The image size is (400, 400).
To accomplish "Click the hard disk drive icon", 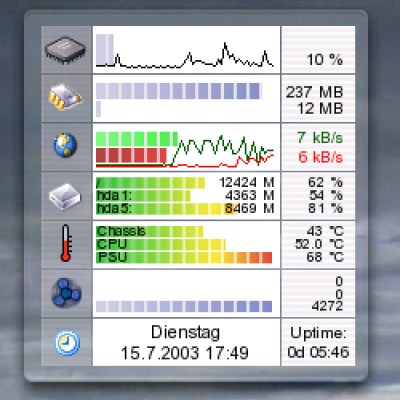I will click(x=65, y=197).
